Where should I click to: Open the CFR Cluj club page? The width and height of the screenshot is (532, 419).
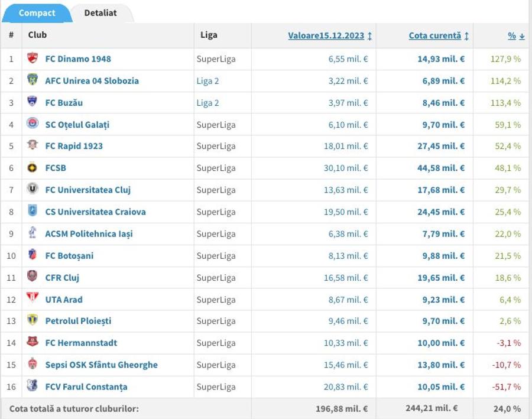[62, 278]
